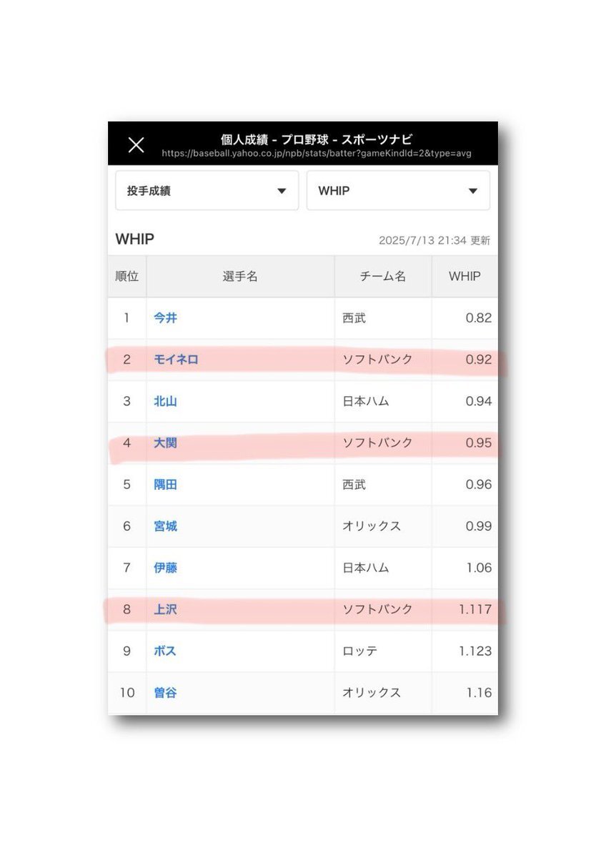Open player 隅田 profile link

click(x=165, y=485)
